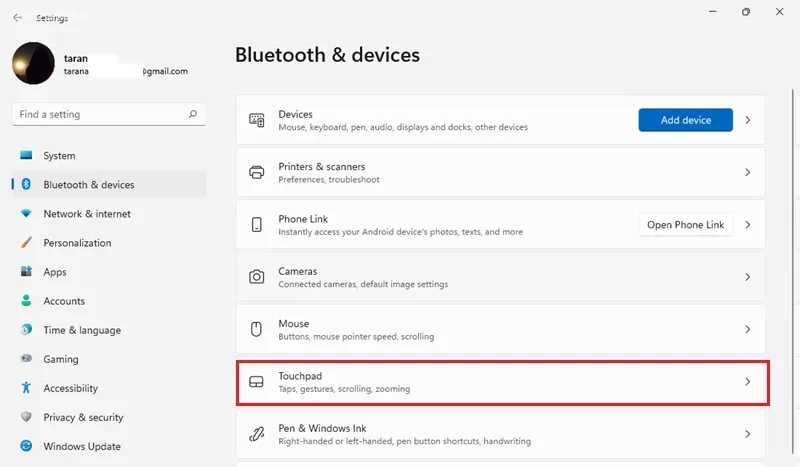
Task: Open the Mouse settings chevron
Action: (x=747, y=329)
